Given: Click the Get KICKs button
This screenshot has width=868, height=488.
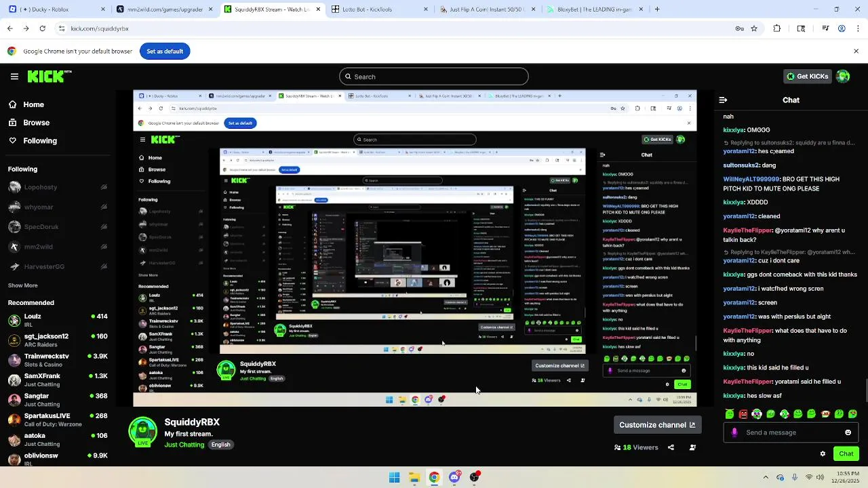Looking at the screenshot, I should 807,77.
